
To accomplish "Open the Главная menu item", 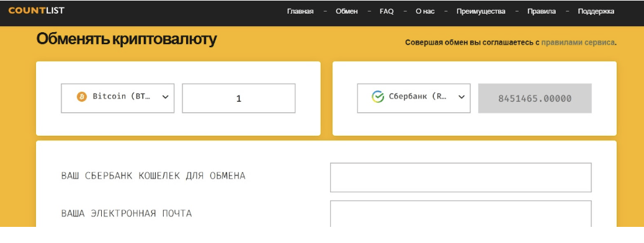I will tap(300, 12).
